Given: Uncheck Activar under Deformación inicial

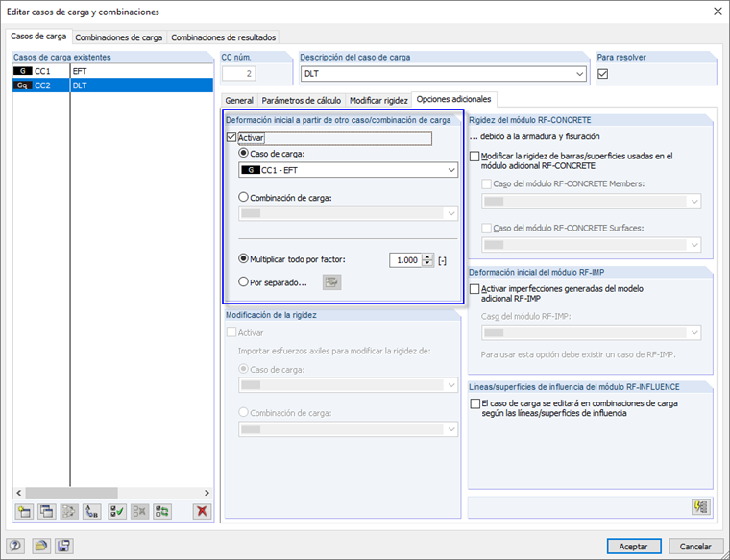Looking at the screenshot, I should (231, 137).
